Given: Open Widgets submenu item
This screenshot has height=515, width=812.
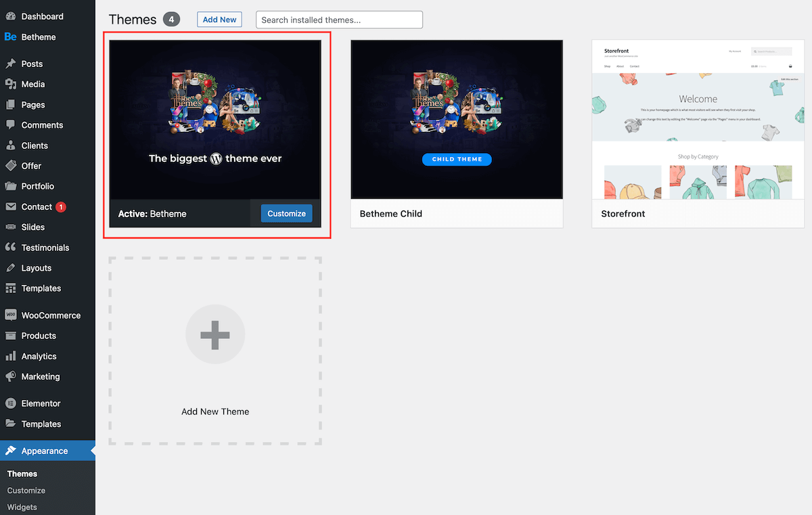Looking at the screenshot, I should tap(22, 507).
